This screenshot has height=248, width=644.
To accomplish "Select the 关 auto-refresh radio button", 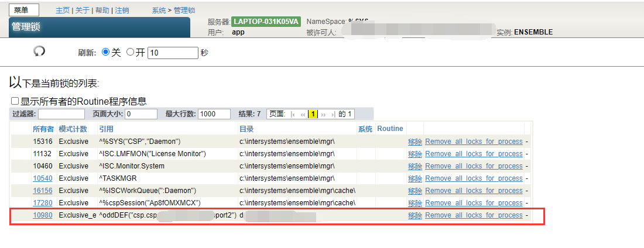I will tap(106, 52).
